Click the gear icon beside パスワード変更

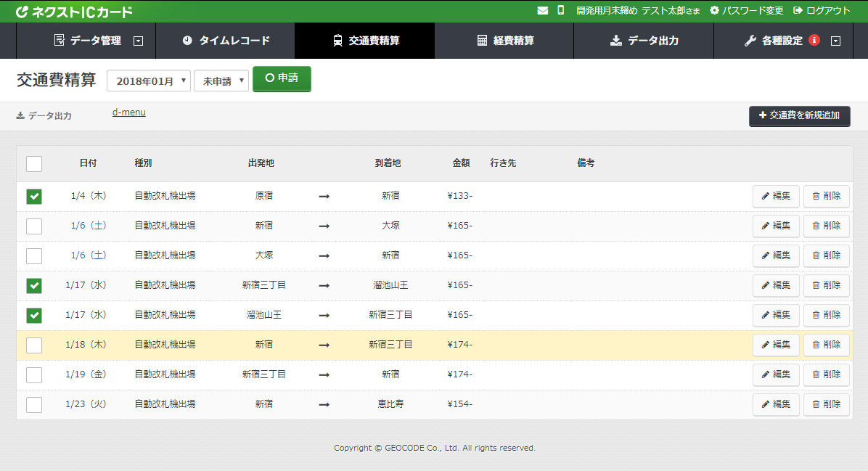click(715, 11)
